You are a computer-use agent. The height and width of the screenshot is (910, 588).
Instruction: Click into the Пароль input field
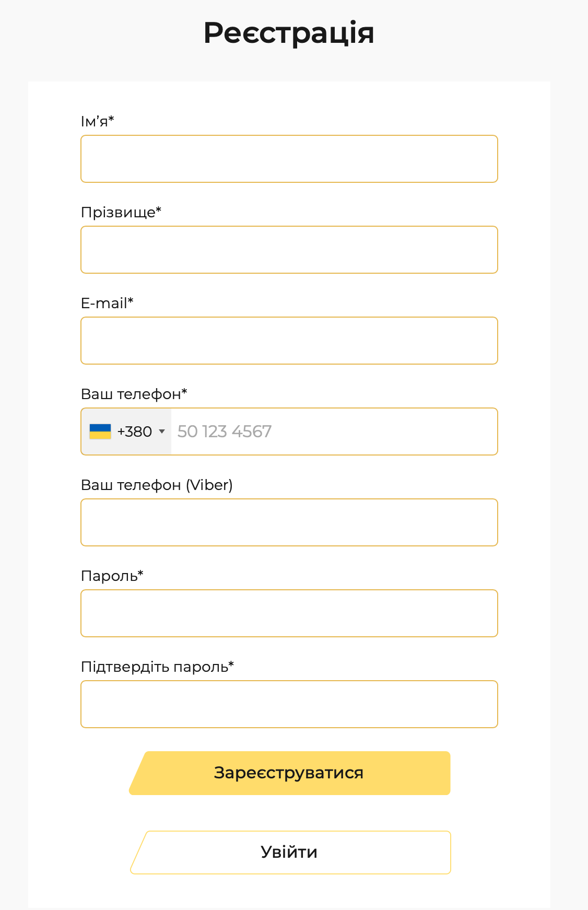(289, 613)
